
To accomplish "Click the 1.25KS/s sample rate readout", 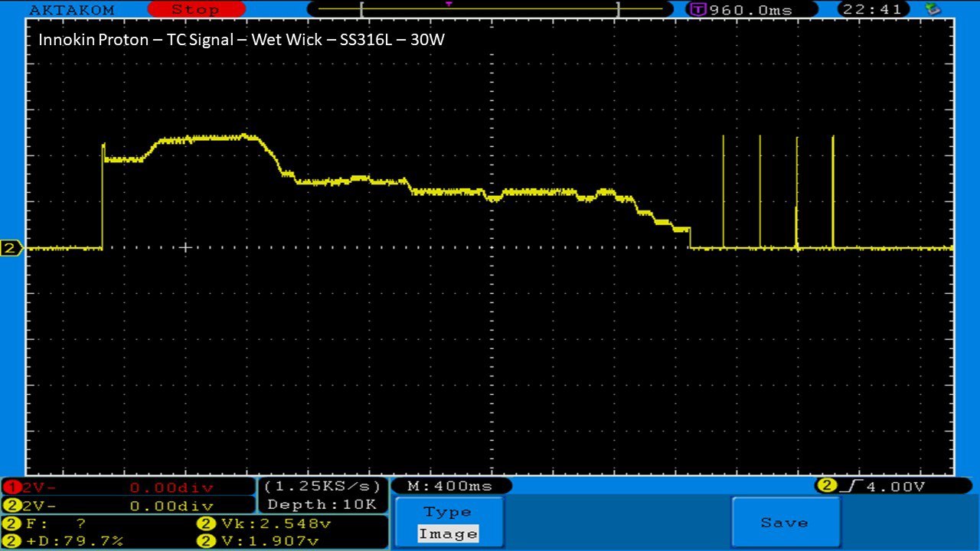I will [322, 487].
